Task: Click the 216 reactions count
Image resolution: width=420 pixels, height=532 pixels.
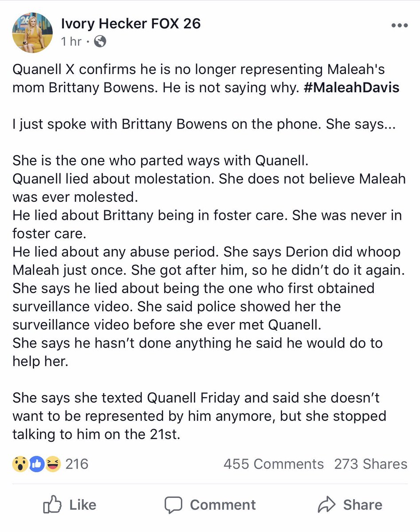Action: coord(77,464)
